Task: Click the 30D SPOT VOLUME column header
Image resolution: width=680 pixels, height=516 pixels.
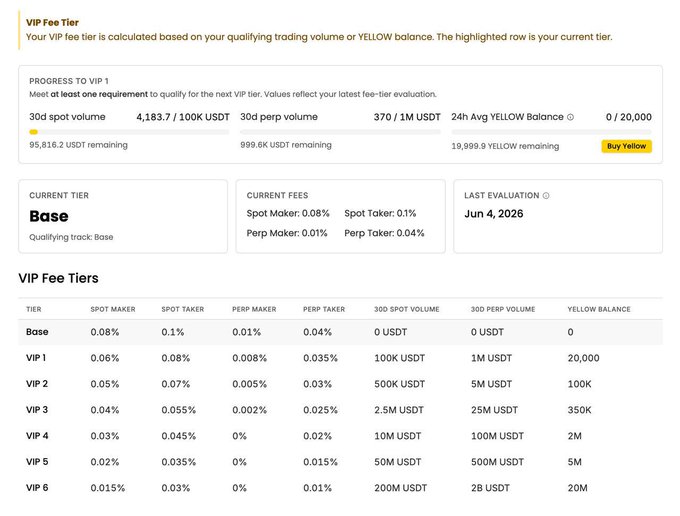Action: tap(407, 309)
